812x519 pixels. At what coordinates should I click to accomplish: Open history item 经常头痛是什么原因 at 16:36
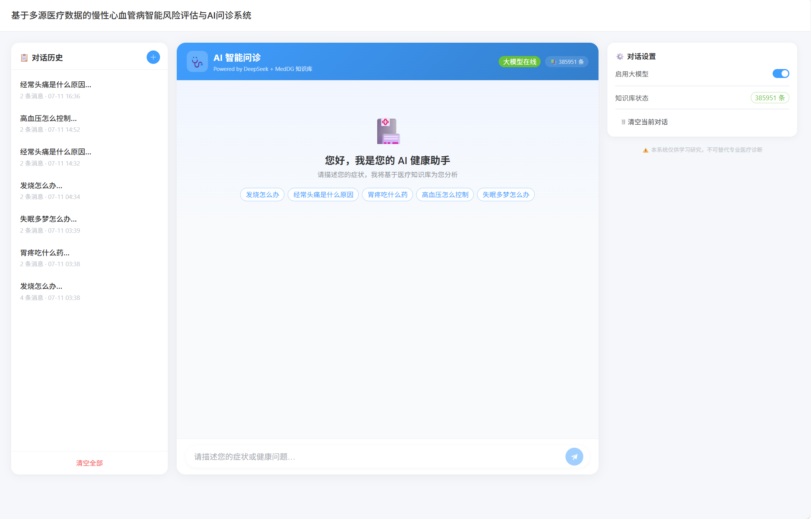point(89,90)
